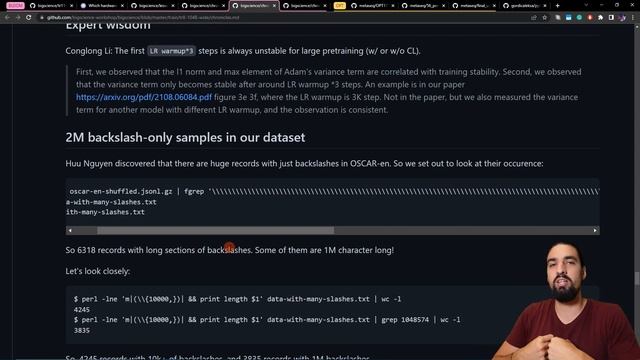This screenshot has height=360, width=640.
Task: Click 'a-with-many-slashes.txt' code line
Action: (x=111, y=202)
